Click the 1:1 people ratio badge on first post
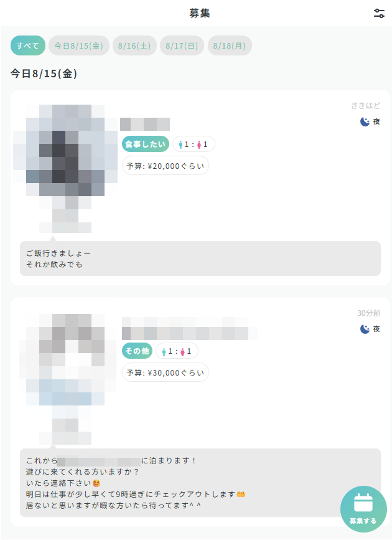This screenshot has width=392, height=540. point(194,144)
